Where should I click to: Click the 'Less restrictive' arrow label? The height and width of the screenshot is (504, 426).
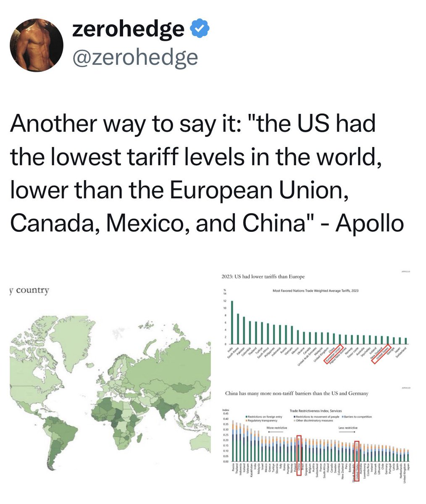(x=348, y=428)
